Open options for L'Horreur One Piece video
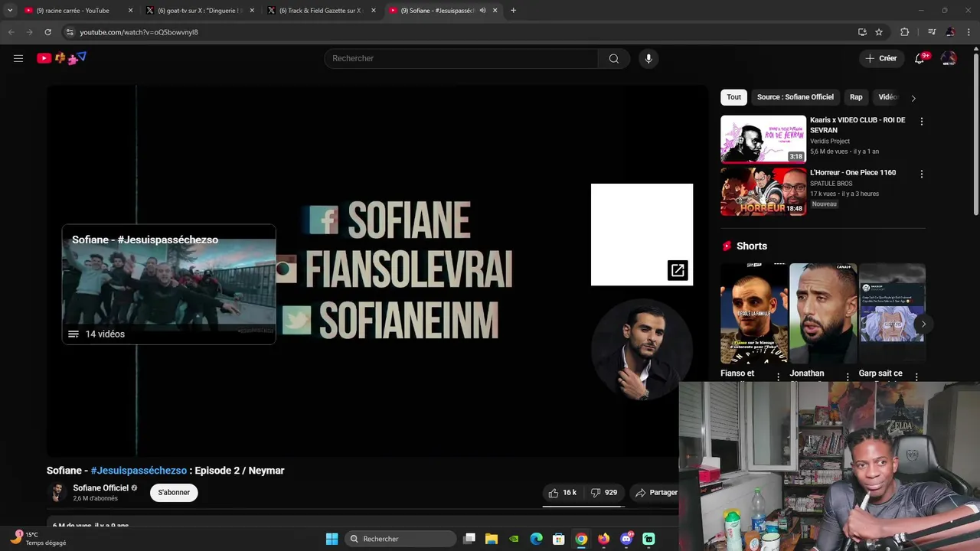 point(921,174)
